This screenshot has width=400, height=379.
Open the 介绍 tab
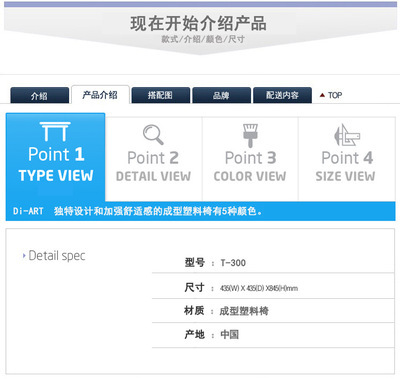point(39,95)
